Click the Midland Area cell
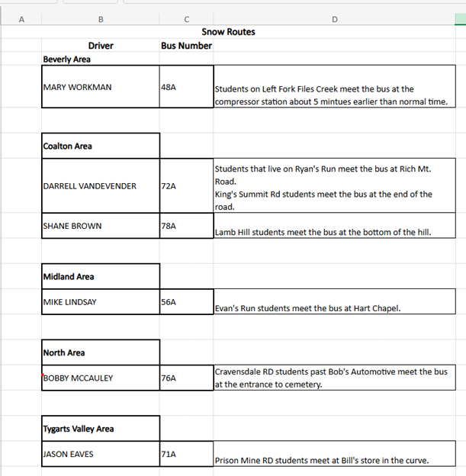The height and width of the screenshot is (476, 466). (x=100, y=276)
